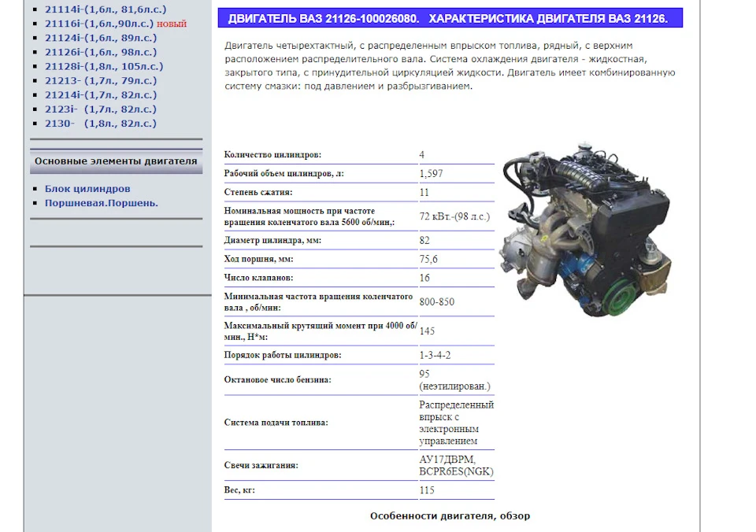Click the blue page title ДВИГАТЕЛЬ ВАЗ 21126-100026080
Image resolution: width=756 pixels, height=532 pixels.
(450, 18)
